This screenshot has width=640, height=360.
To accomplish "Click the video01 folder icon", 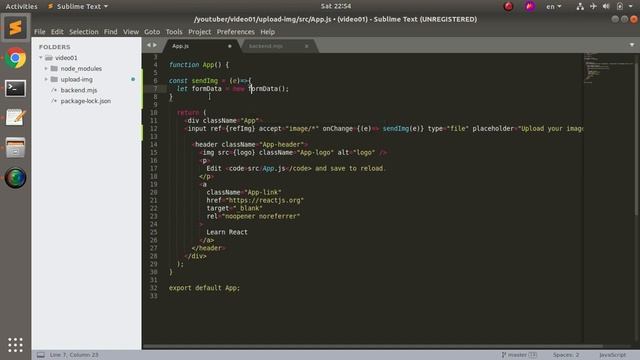I will (x=49, y=58).
